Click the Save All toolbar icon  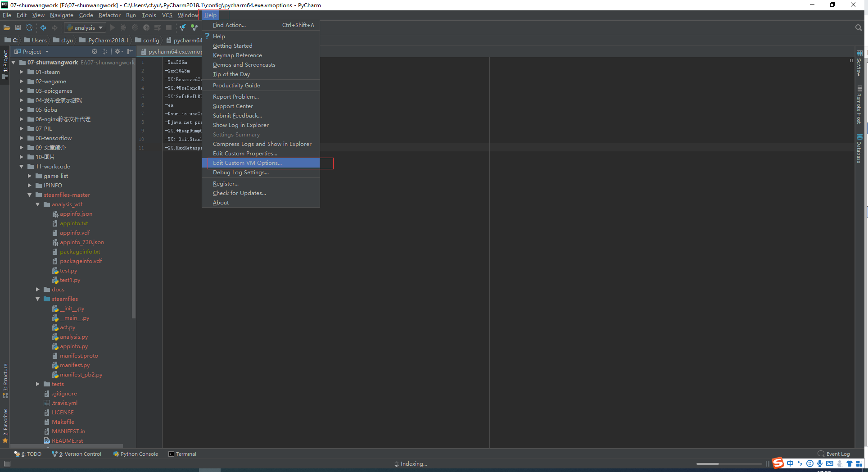[x=18, y=28]
